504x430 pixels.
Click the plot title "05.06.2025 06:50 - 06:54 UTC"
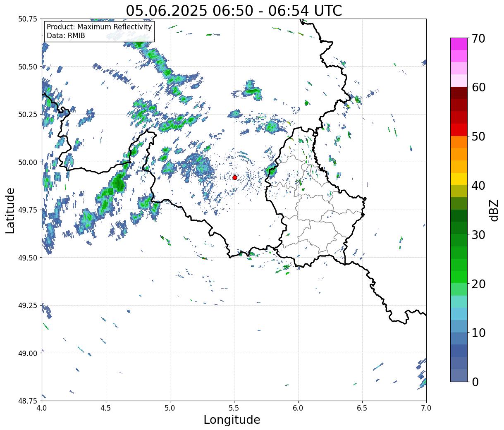pos(234,10)
